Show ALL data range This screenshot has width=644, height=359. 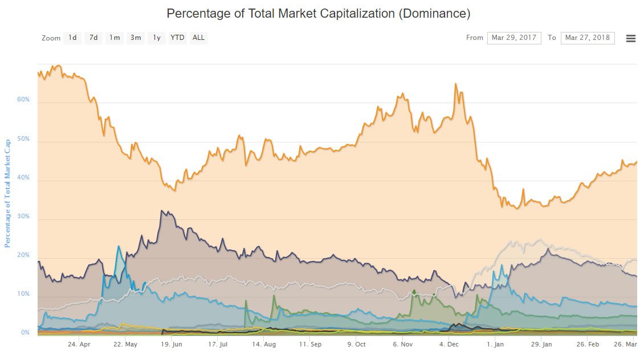tap(198, 38)
